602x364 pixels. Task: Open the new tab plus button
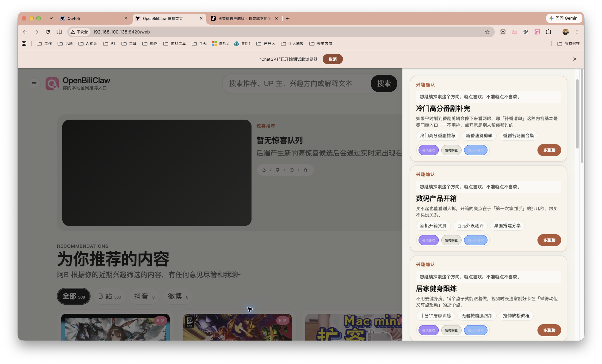click(x=288, y=18)
